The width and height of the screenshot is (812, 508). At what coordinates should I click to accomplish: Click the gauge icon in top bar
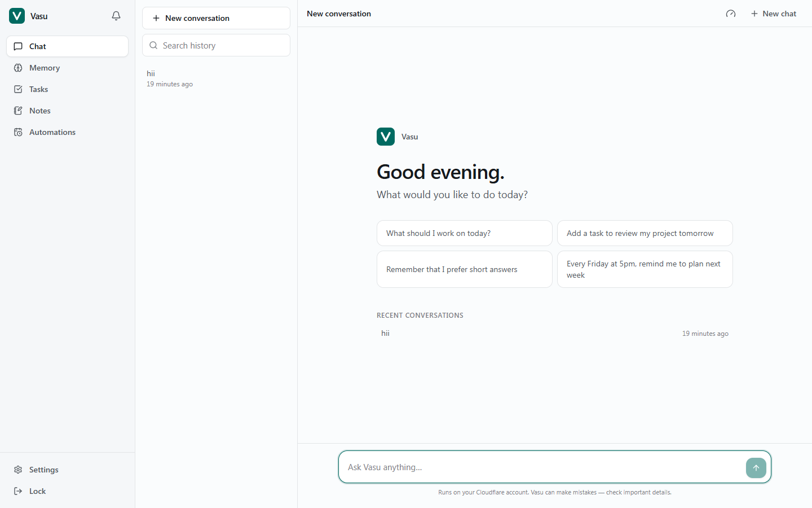pos(731,14)
